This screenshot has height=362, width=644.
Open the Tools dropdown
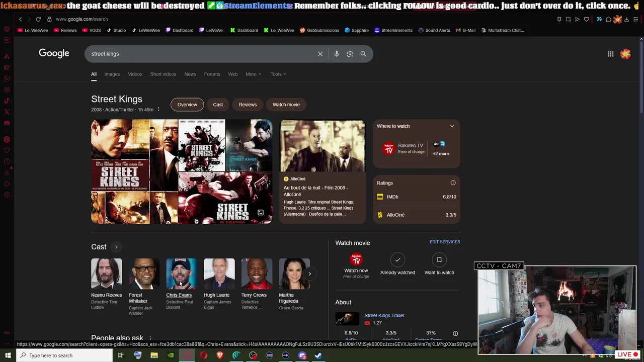(278, 74)
